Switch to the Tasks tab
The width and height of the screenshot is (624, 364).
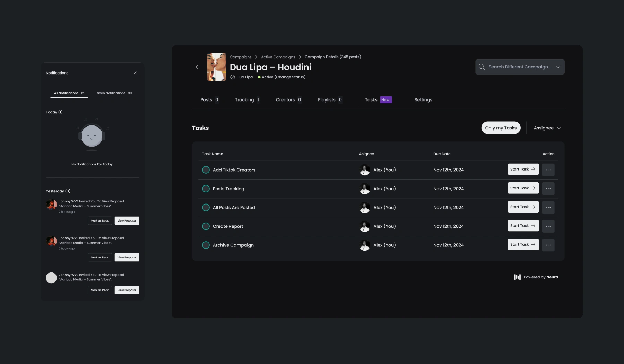pos(378,100)
